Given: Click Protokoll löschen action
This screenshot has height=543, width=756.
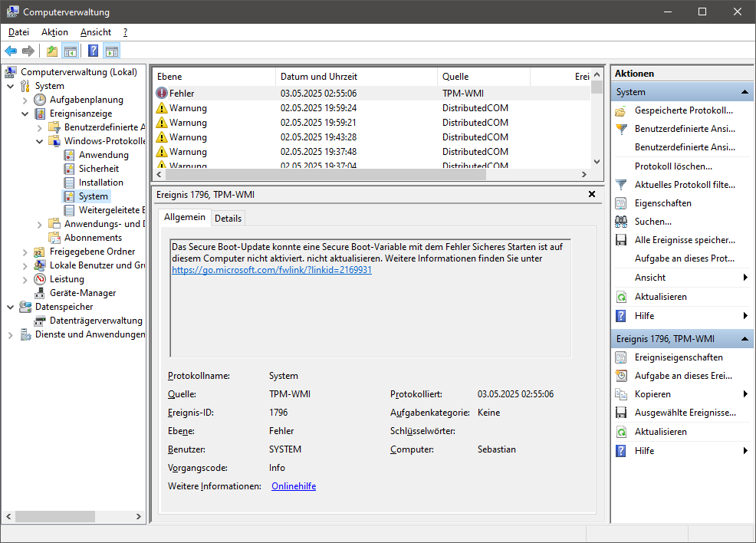Looking at the screenshot, I should [x=673, y=166].
